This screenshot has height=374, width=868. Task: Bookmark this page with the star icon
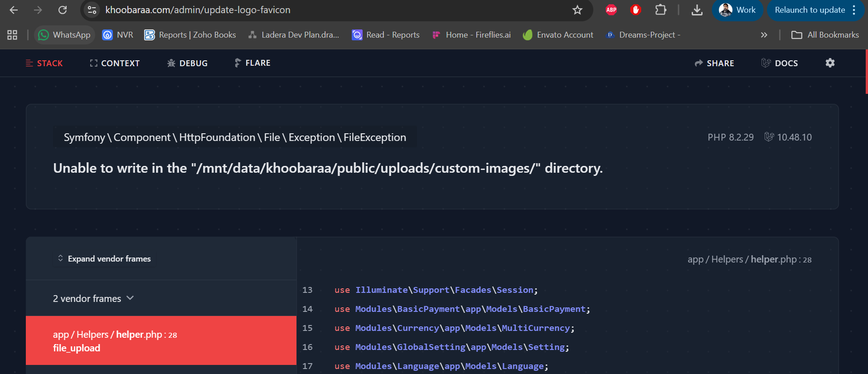point(577,10)
